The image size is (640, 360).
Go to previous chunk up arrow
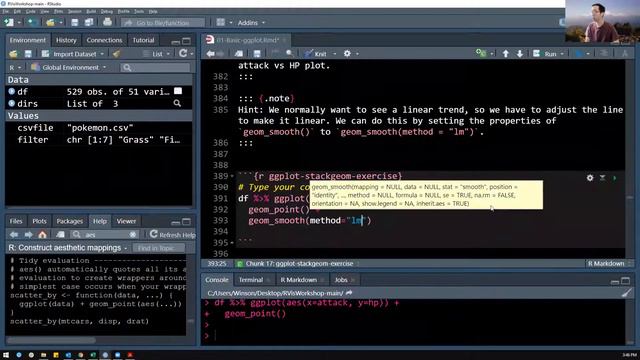tap(505, 53)
